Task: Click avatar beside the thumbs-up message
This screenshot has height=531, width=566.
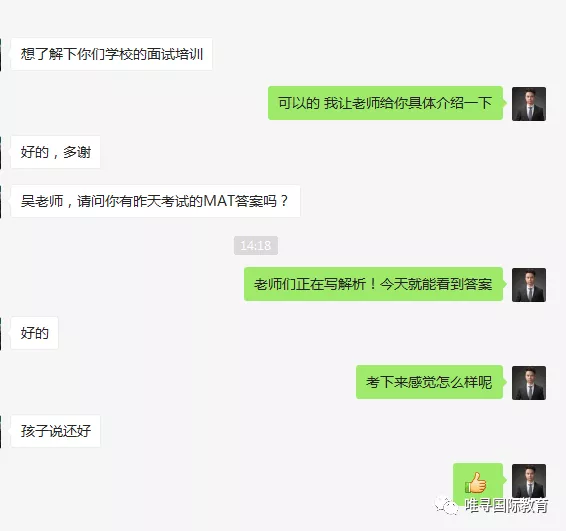Action: pyautogui.click(x=529, y=481)
